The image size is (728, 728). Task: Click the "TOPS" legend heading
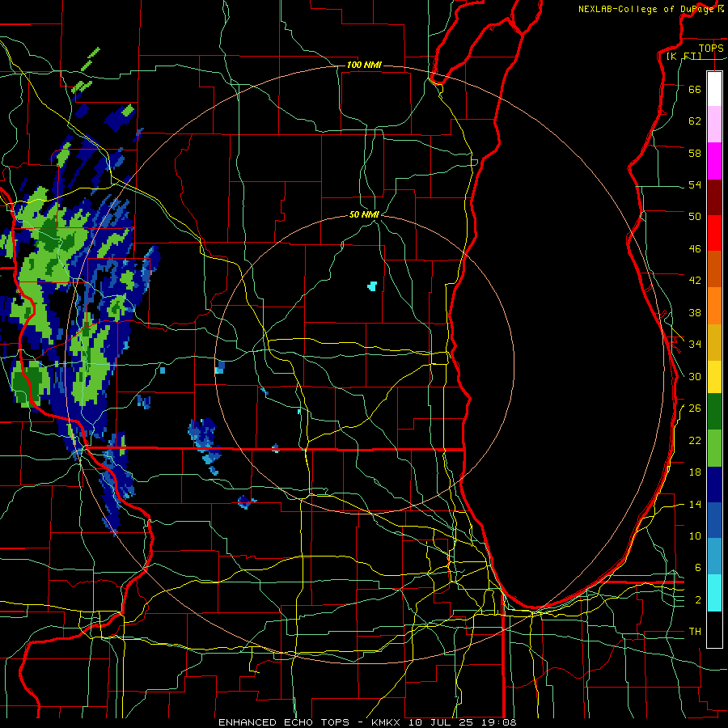click(x=711, y=48)
